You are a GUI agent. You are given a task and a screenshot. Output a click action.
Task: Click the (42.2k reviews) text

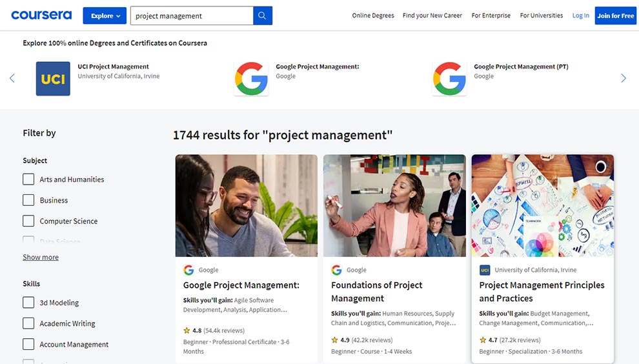(x=372, y=340)
